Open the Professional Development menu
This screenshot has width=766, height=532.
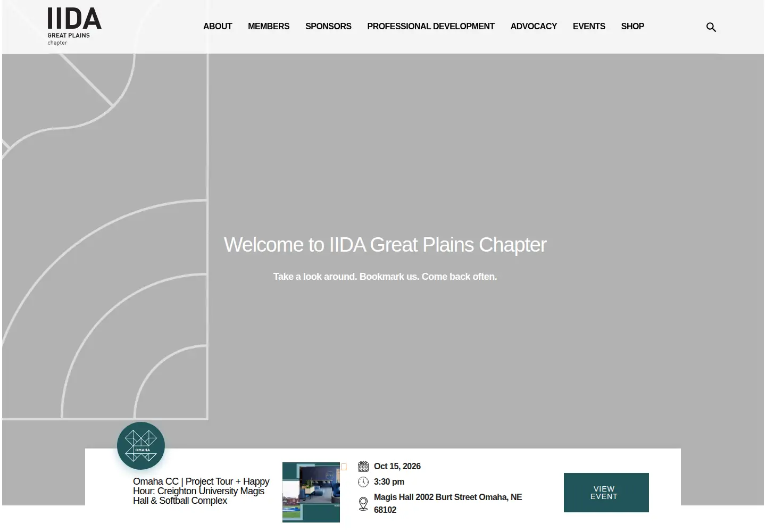431,26
